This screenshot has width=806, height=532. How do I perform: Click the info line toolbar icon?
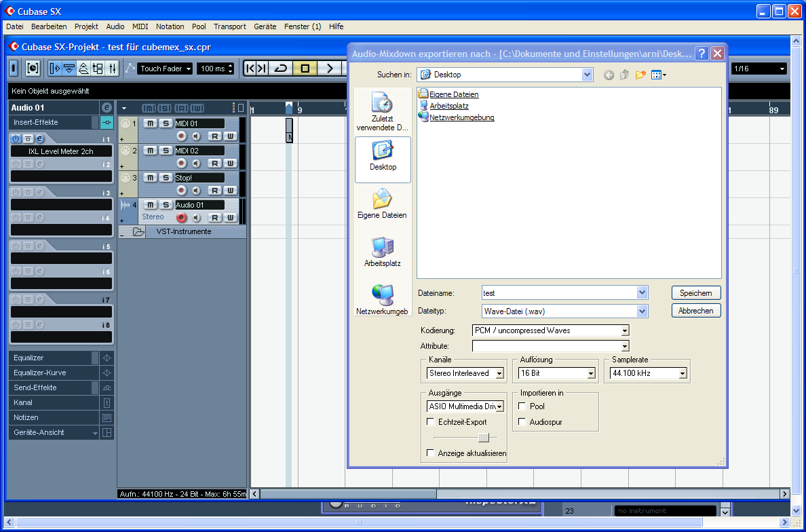click(x=69, y=69)
